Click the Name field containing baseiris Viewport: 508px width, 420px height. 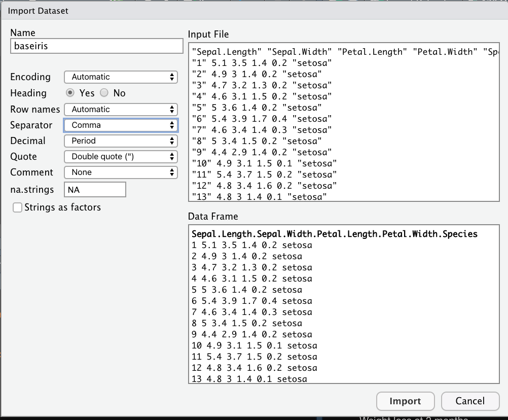96,46
